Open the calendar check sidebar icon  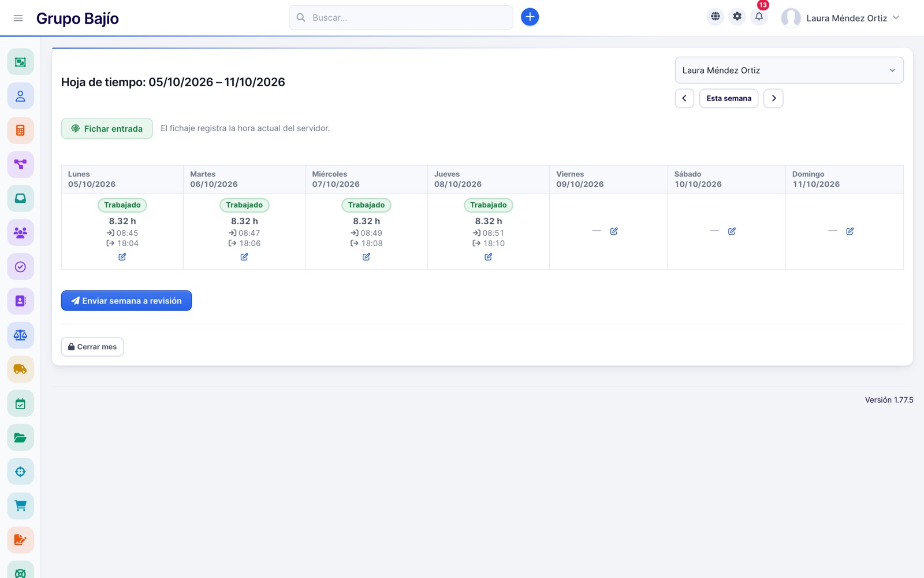pyautogui.click(x=20, y=403)
